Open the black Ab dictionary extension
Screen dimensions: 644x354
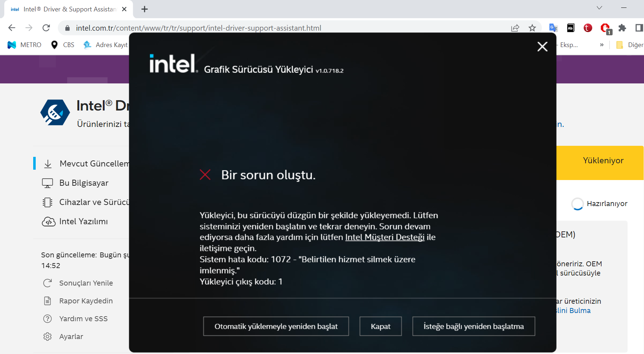tap(570, 27)
